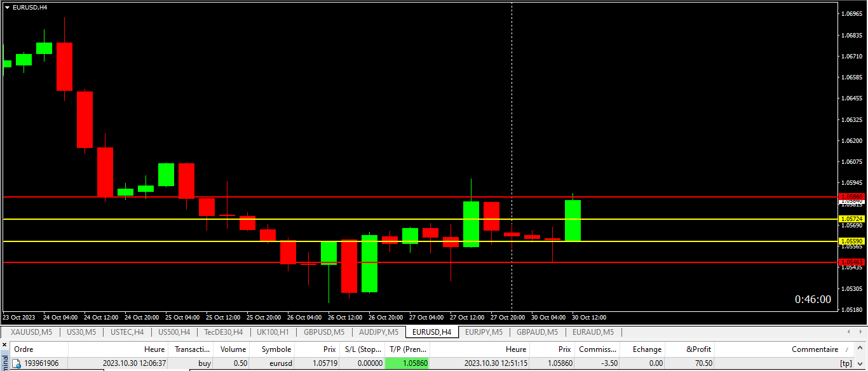The height and width of the screenshot is (371, 868).
Task: Sort history by &Profit column header
Action: (699, 349)
